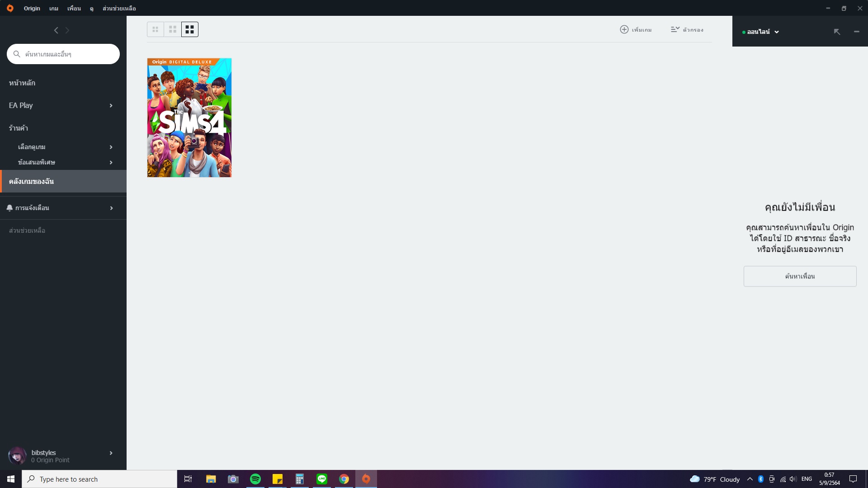
Task: Open the ดู menu in menu bar
Action: pos(91,8)
